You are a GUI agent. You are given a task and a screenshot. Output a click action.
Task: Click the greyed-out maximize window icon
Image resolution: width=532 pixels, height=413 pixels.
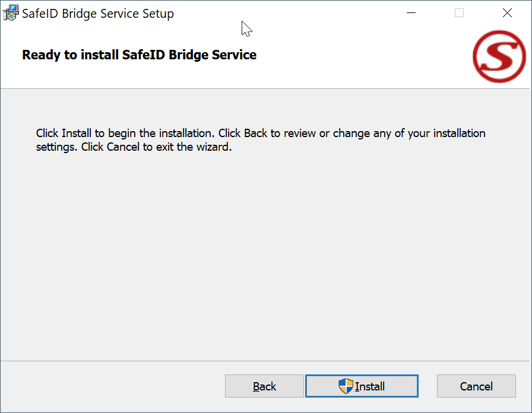click(459, 13)
